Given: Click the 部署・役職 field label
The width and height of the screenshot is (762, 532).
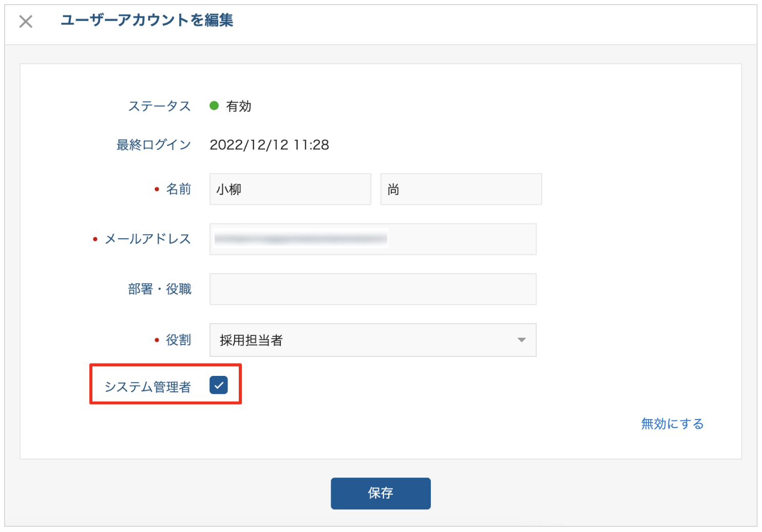Looking at the screenshot, I should (160, 289).
